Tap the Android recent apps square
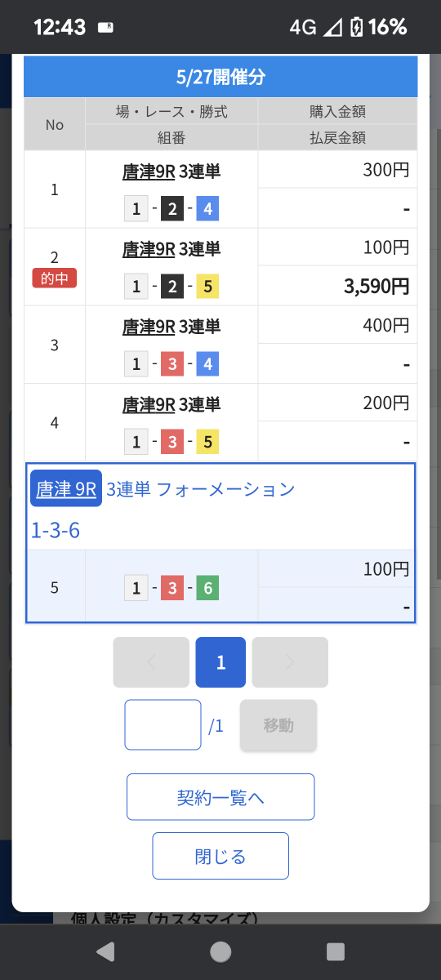 coord(335,951)
